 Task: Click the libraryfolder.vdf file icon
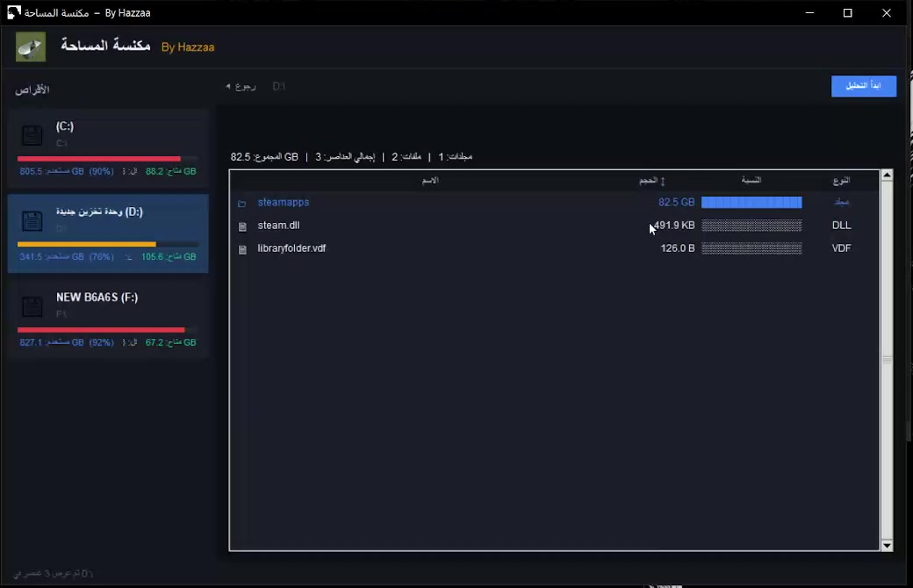click(243, 249)
